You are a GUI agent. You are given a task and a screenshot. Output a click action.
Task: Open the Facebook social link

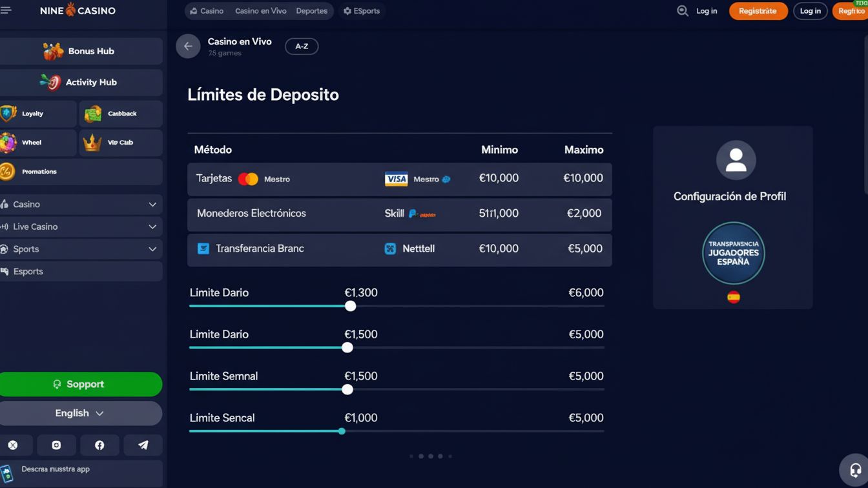tap(99, 445)
